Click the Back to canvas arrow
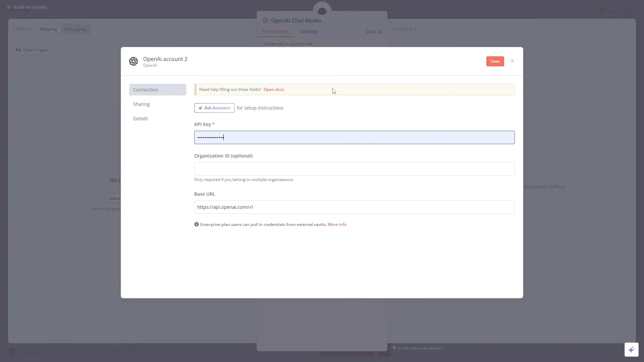Screen dimensions: 644x362 pos(9,7)
